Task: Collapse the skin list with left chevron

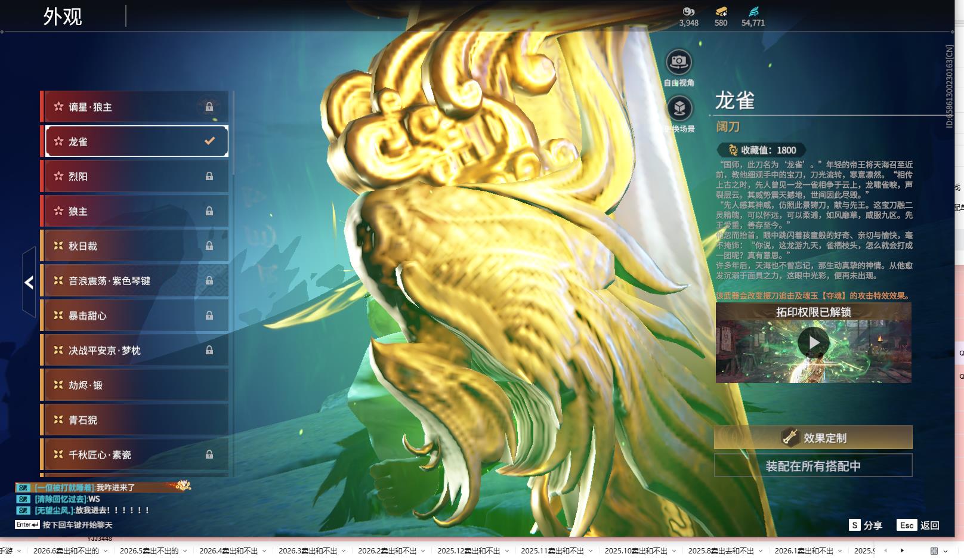Action: 29,282
